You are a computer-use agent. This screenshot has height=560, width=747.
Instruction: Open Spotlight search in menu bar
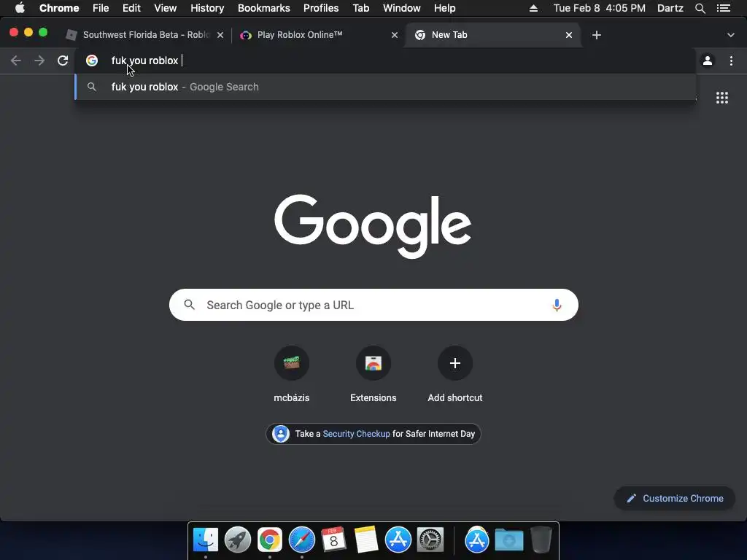(x=700, y=8)
